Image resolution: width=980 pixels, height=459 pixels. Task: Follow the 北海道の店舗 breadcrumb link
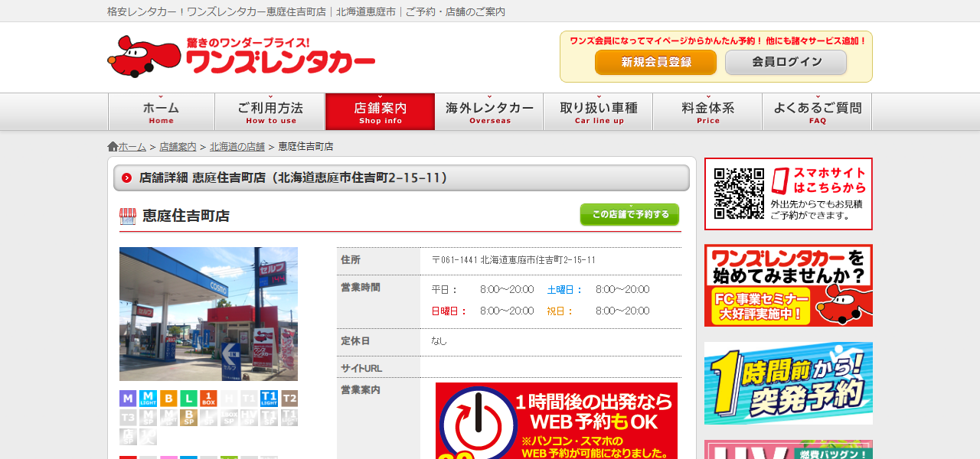[x=237, y=147]
